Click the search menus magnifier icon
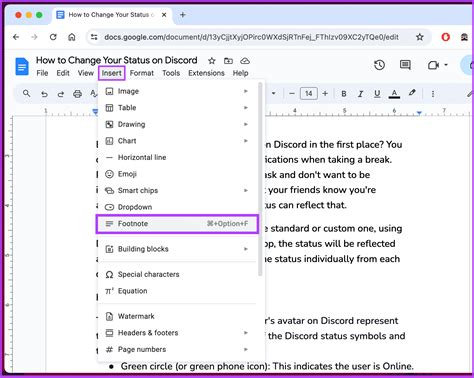Image resolution: width=474 pixels, height=378 pixels. click(x=26, y=94)
